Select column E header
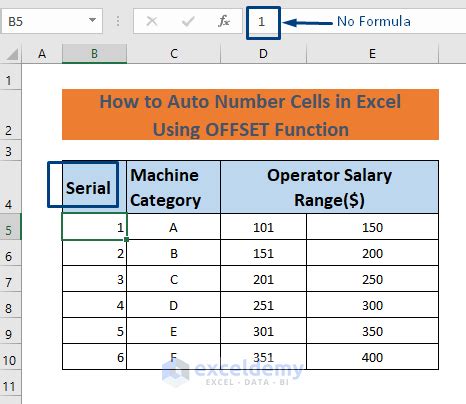Image resolution: width=466 pixels, height=404 pixels. 372,54
